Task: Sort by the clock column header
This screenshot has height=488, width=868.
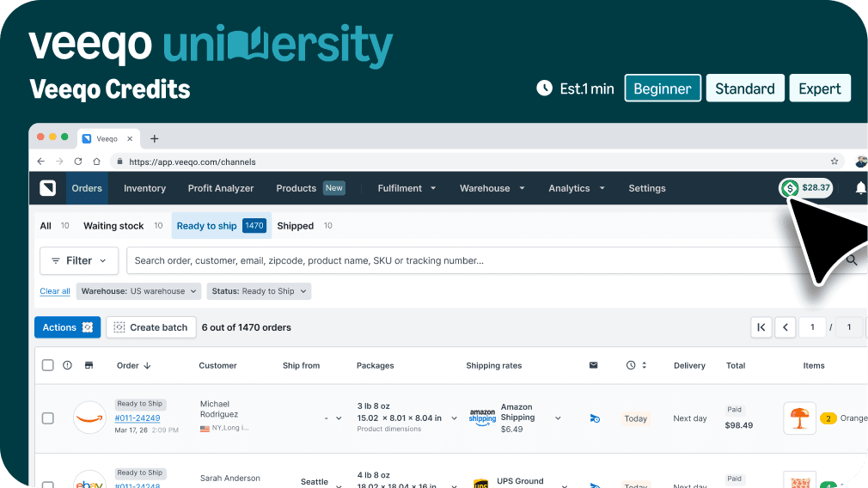Action: point(636,365)
